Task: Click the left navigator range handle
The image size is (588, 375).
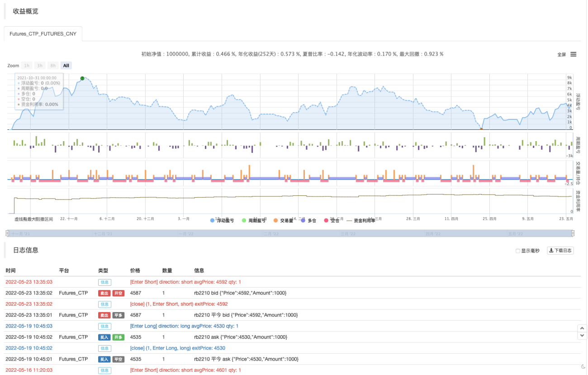Action: click(7, 233)
